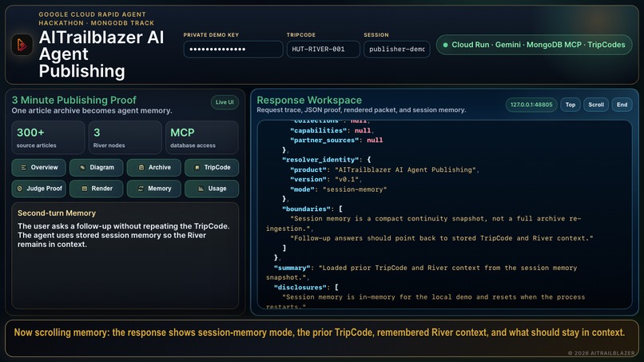Image resolution: width=644 pixels, height=362 pixels.
Task: Click the MCP database access card
Action: coord(202,137)
